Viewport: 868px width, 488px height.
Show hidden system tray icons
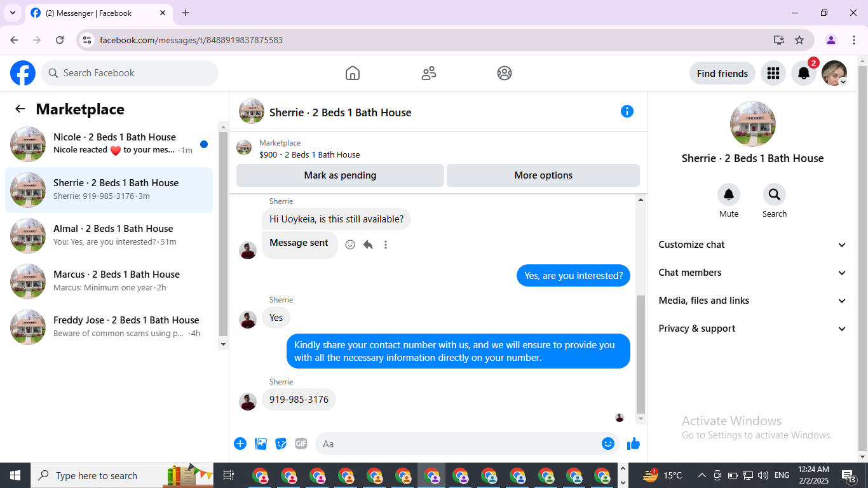pyautogui.click(x=702, y=475)
